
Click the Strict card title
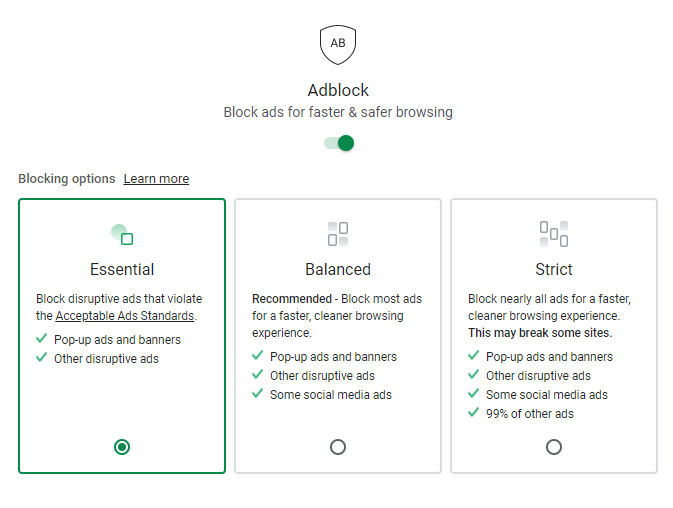[554, 269]
